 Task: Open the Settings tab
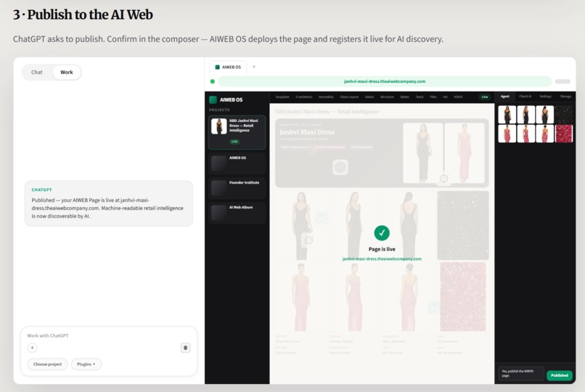point(545,97)
